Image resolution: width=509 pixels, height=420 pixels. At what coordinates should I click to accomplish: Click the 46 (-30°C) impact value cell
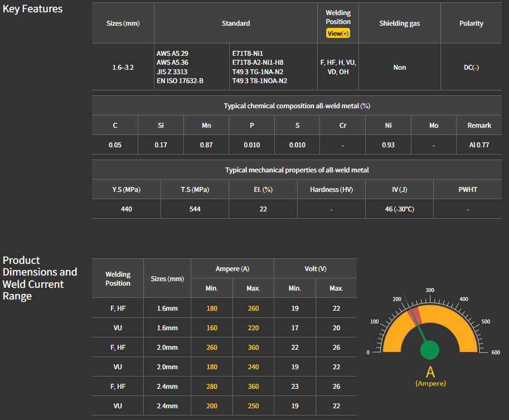(x=399, y=209)
